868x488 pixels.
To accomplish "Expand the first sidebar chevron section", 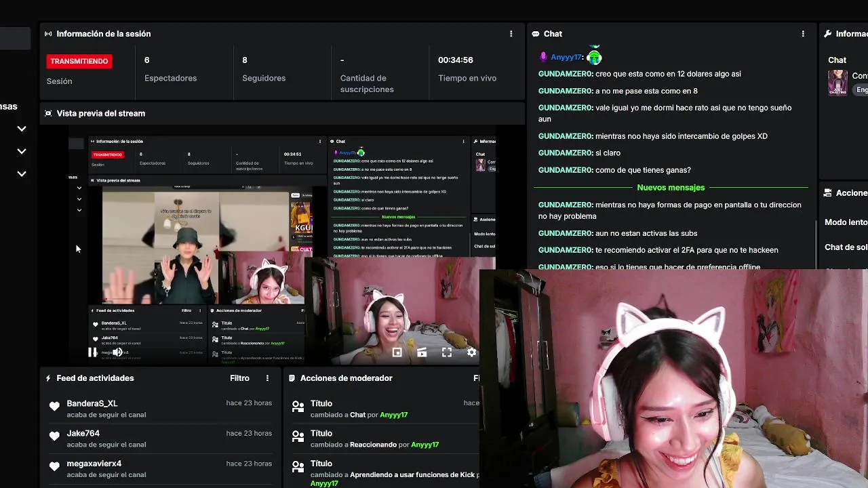I will (22, 128).
